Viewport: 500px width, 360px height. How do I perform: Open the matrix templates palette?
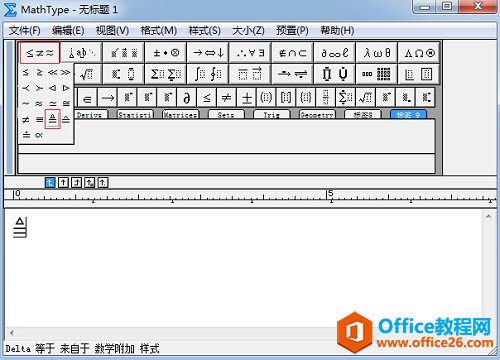tap(377, 74)
